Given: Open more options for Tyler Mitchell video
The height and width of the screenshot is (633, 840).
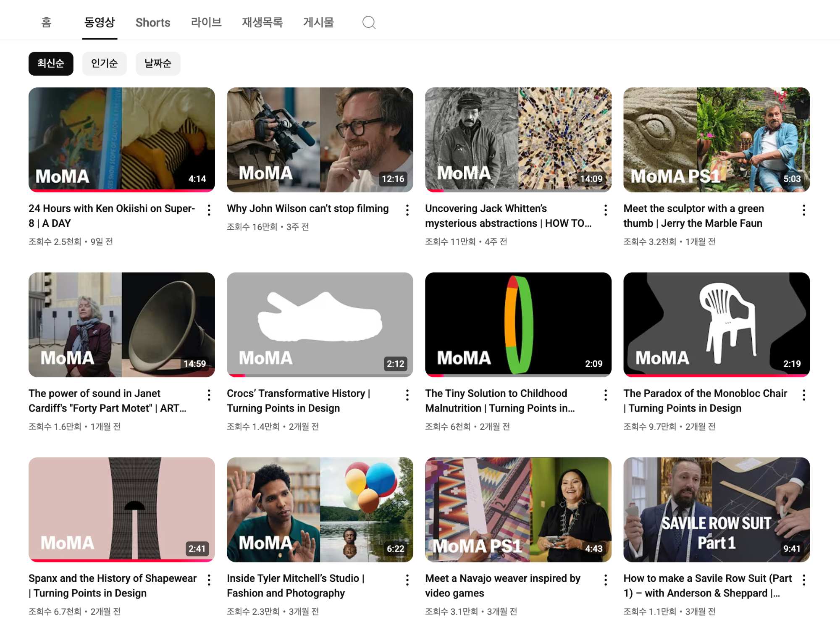Looking at the screenshot, I should [x=407, y=580].
